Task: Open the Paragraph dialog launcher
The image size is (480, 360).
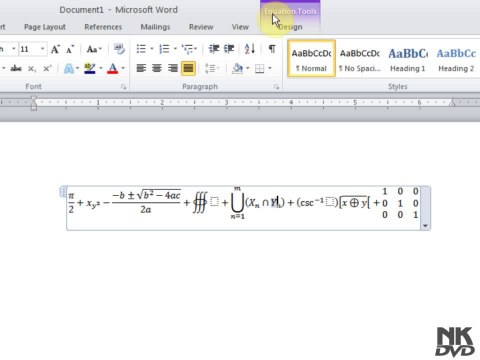Action: coord(276,87)
